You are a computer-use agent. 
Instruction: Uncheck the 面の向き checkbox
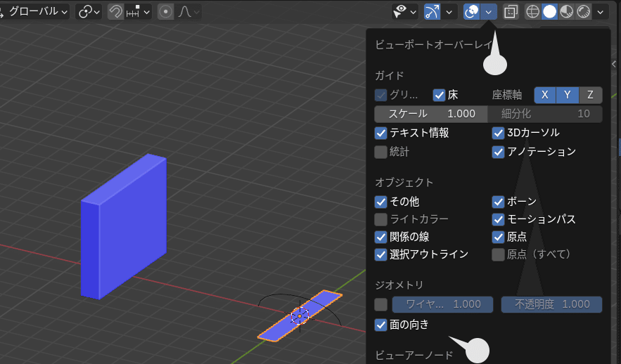pyautogui.click(x=380, y=325)
